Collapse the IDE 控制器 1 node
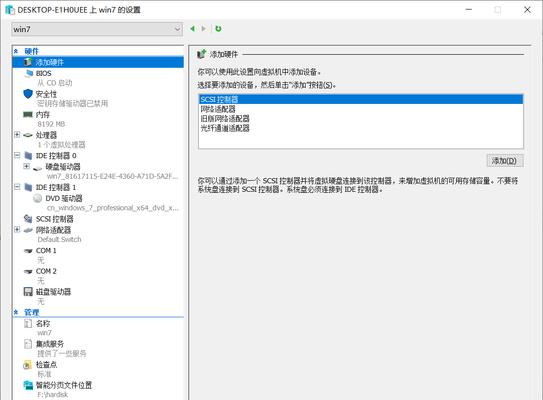543x400 pixels. coord(17,187)
